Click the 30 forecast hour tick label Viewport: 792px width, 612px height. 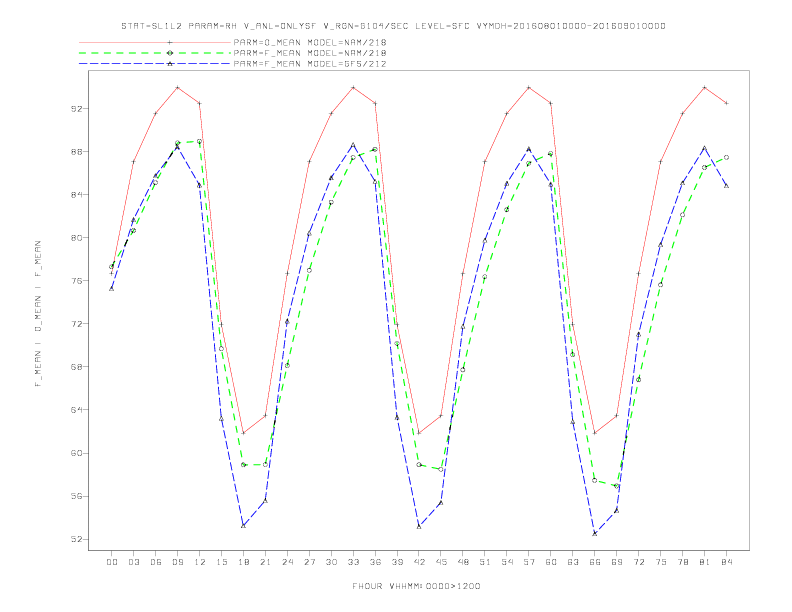click(331, 562)
